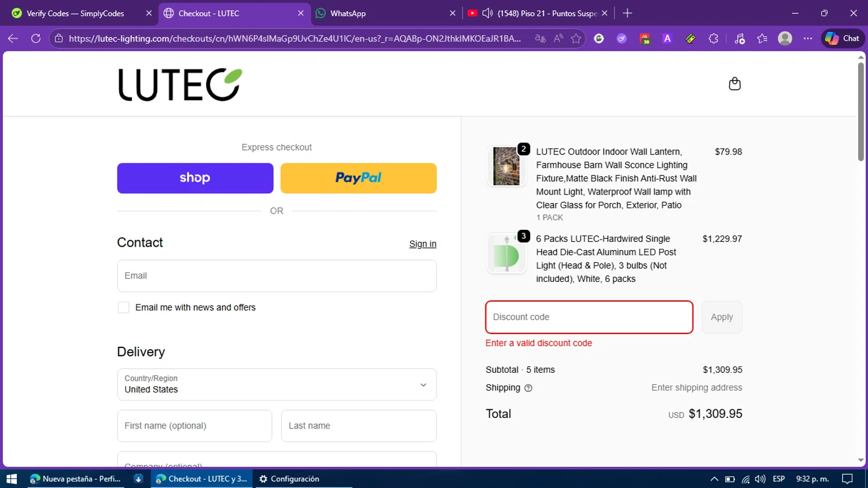Focus the Discount code field
The width and height of the screenshot is (868, 488).
pos(589,317)
